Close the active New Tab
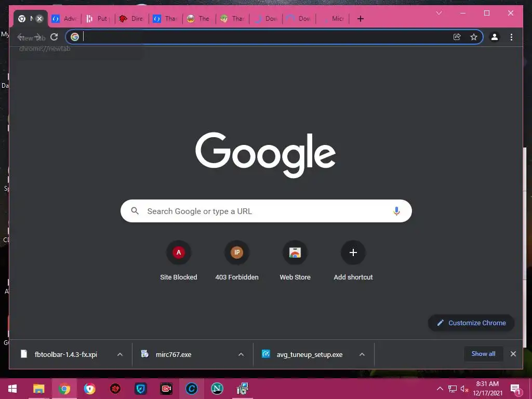The width and height of the screenshot is (532, 399). pyautogui.click(x=39, y=19)
